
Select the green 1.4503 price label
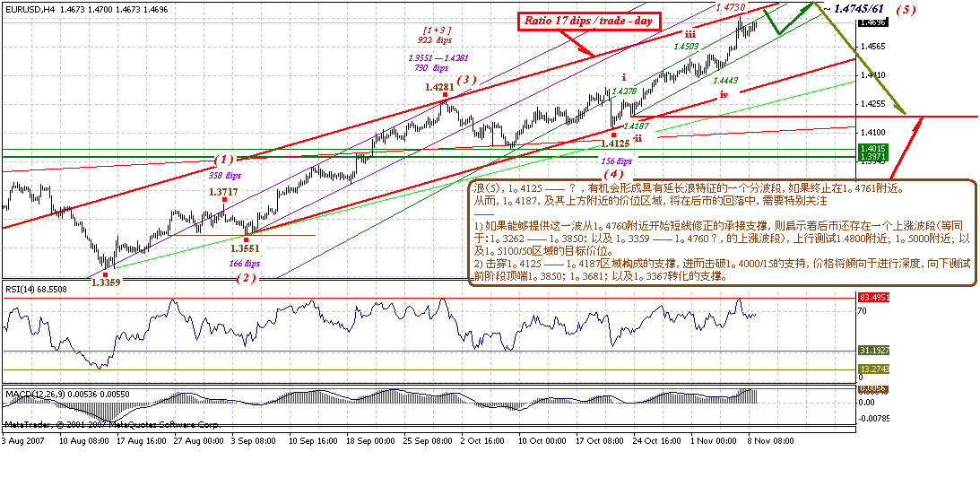tap(686, 46)
